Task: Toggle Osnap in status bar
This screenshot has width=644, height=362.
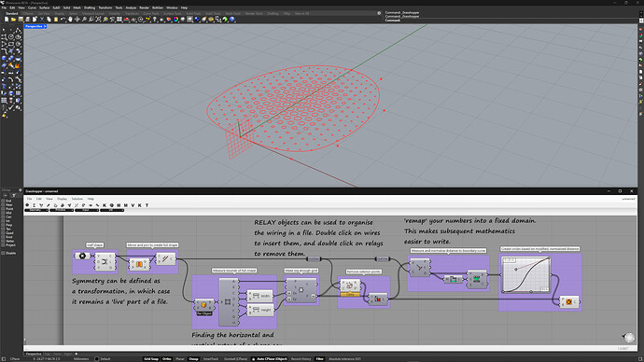Action: pos(193,358)
